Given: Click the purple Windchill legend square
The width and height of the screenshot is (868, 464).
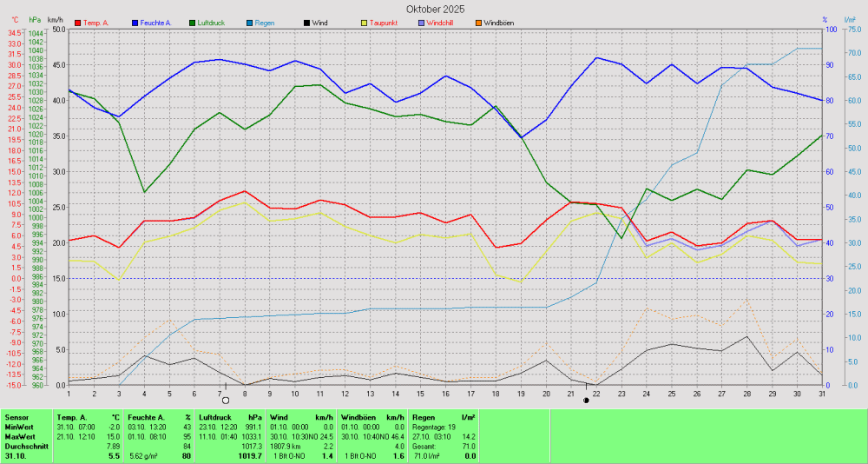Looking at the screenshot, I should [421, 22].
